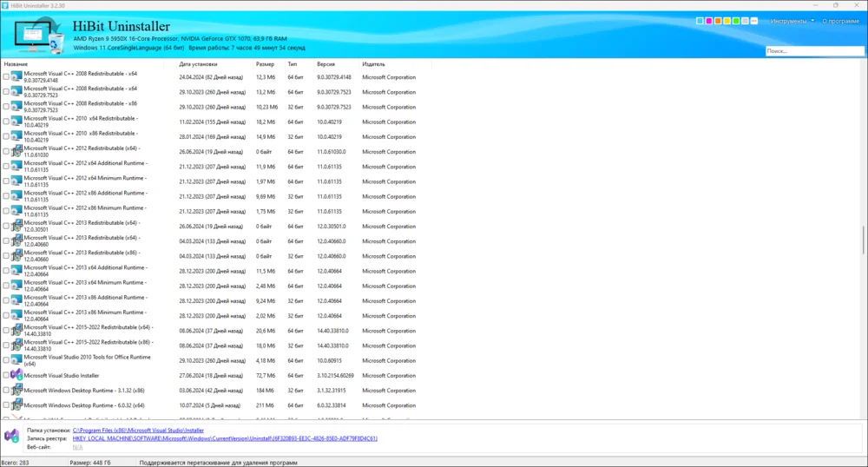Viewport: 868px width, 467px height.
Task: Click the Visual C++ 2012 x64 Minimum Runtime icon
Action: point(16,181)
